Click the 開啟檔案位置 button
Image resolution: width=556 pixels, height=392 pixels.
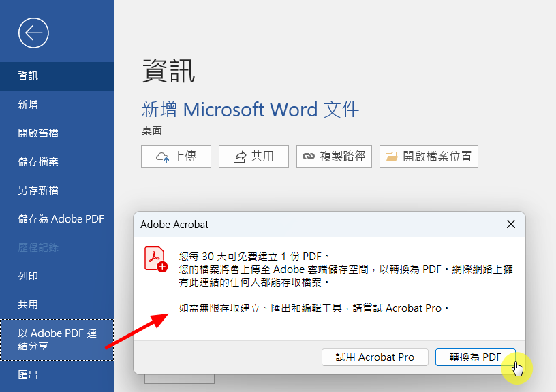[429, 156]
